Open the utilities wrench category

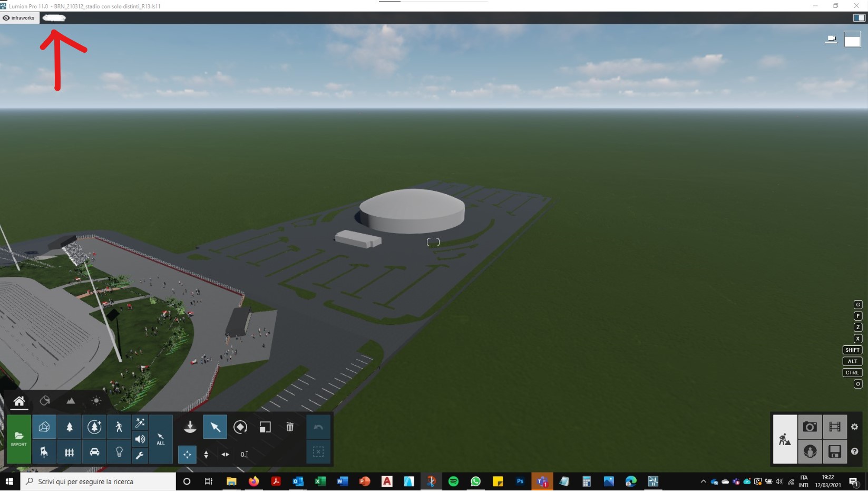[140, 455]
